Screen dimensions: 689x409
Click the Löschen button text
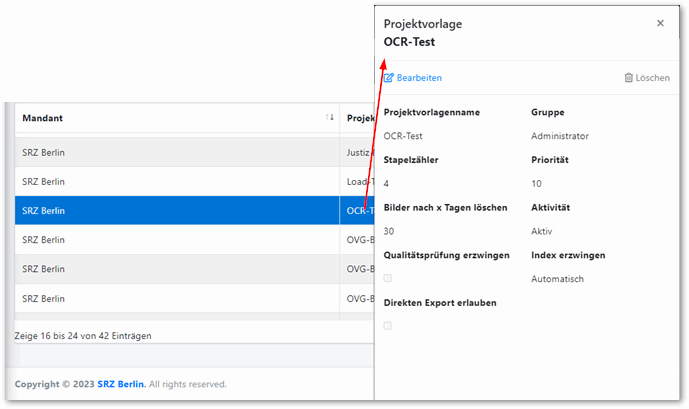point(653,78)
